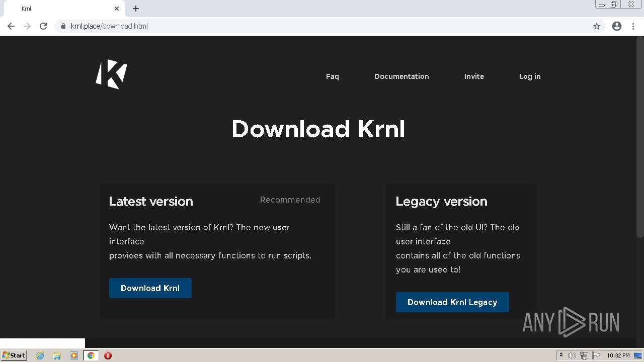
Task: Bookmark this page with star icon
Action: point(597,26)
